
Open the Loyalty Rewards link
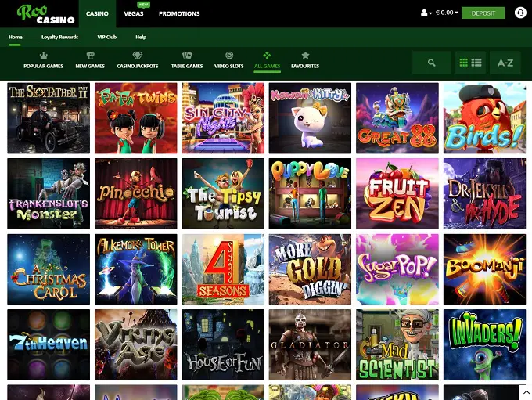[x=59, y=37]
